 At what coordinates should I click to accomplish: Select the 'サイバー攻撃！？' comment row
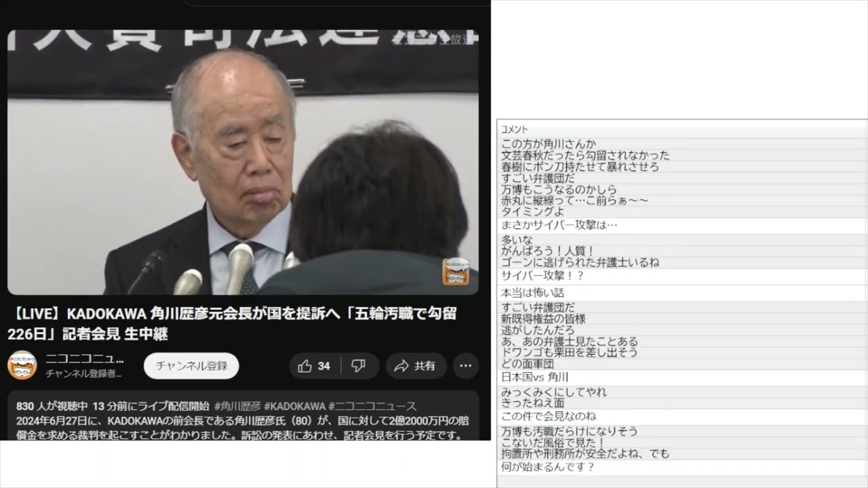(x=542, y=276)
